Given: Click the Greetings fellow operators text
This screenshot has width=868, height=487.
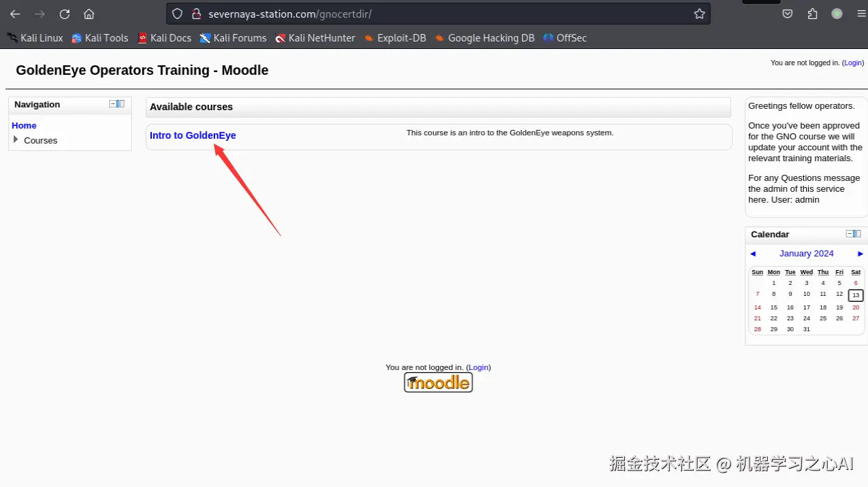Looking at the screenshot, I should (x=801, y=106).
